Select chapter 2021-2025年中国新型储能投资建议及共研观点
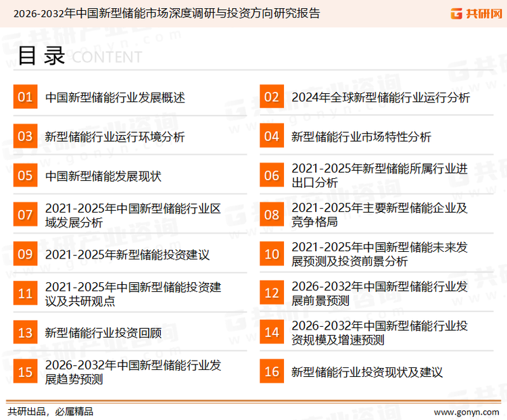This screenshot has width=507, height=420. (133, 294)
